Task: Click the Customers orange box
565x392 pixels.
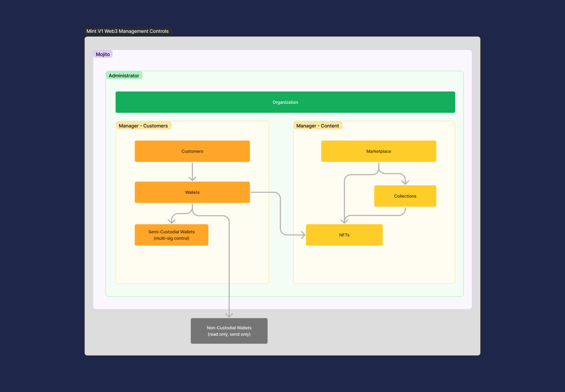Action: (192, 151)
